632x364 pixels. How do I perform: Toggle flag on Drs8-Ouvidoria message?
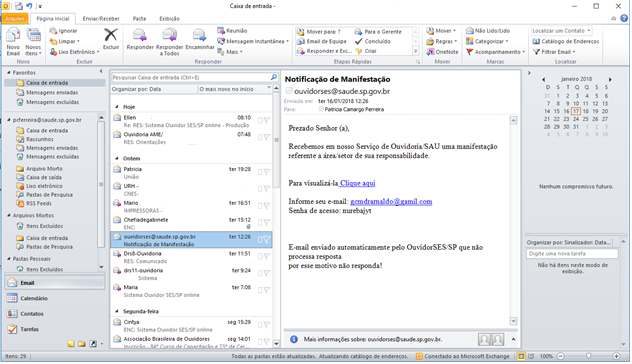click(x=266, y=256)
